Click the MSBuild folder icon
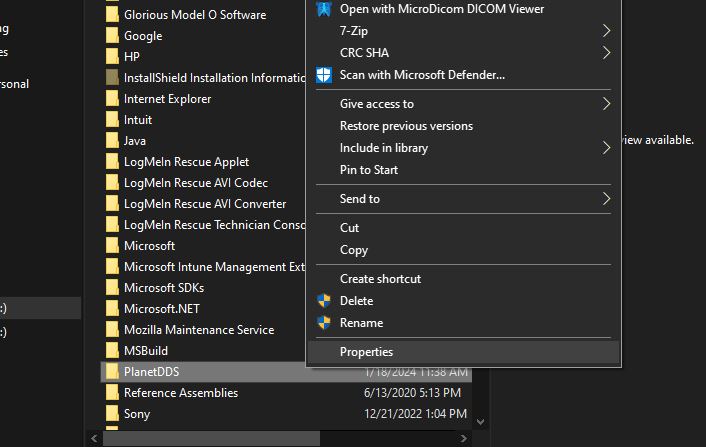Viewport: 706px width, 447px height. [x=112, y=351]
